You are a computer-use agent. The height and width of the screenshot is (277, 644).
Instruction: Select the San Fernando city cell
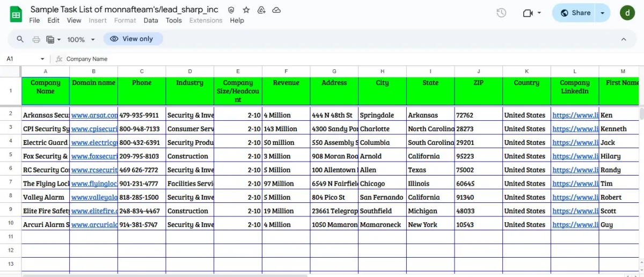click(x=382, y=197)
